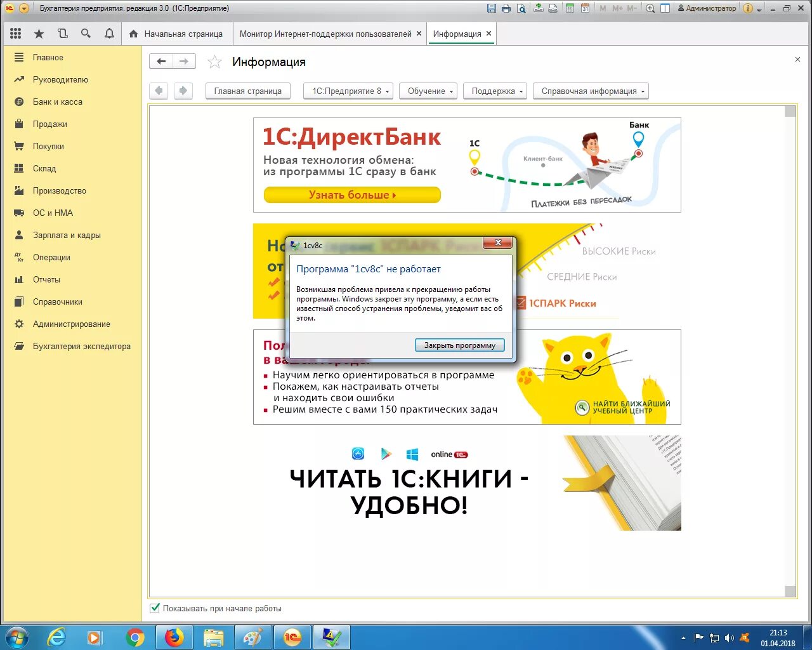This screenshot has height=650, width=812.
Task: Open the Search magnifier in top panel
Action: click(86, 34)
